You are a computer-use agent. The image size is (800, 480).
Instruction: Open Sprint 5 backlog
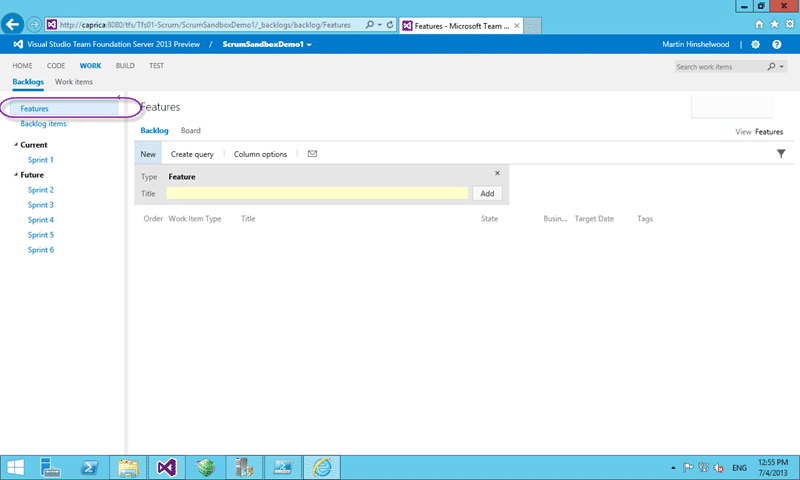[41, 235]
